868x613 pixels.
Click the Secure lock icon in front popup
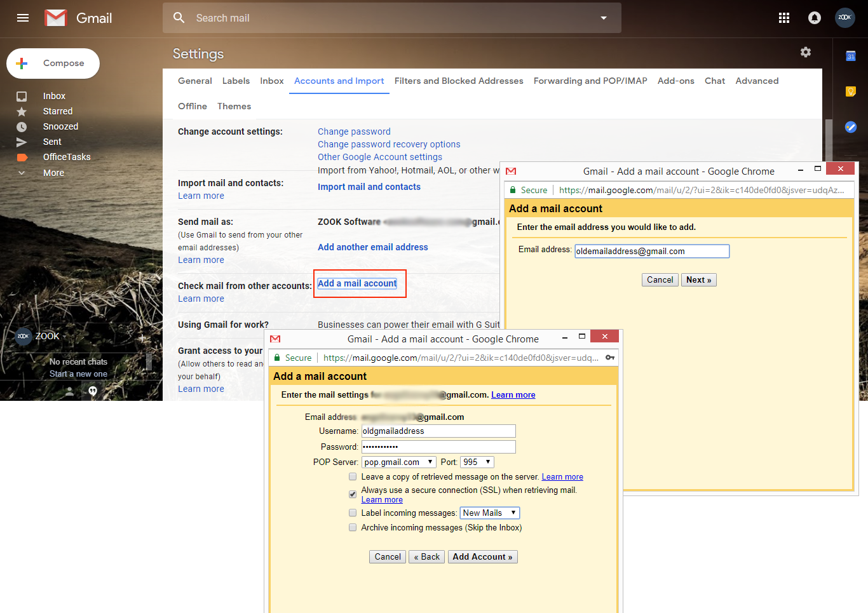277,358
